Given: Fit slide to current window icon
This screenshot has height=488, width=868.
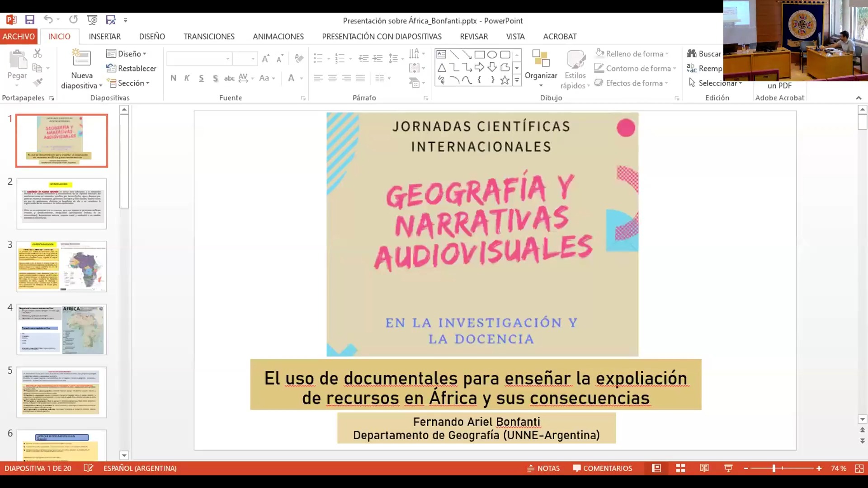Looking at the screenshot, I should [x=859, y=469].
